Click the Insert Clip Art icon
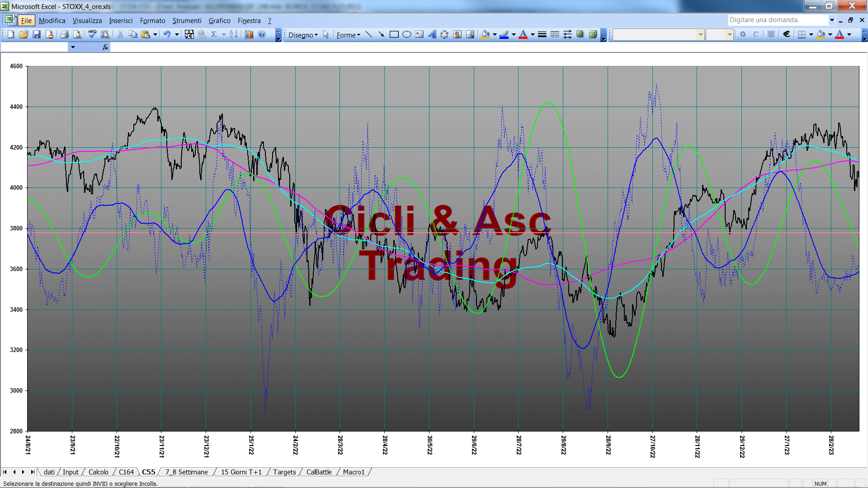This screenshot has width=868, height=488. (x=457, y=34)
